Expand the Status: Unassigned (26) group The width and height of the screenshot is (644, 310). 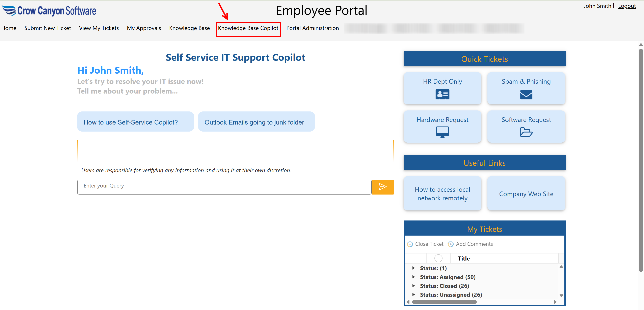pos(413,295)
